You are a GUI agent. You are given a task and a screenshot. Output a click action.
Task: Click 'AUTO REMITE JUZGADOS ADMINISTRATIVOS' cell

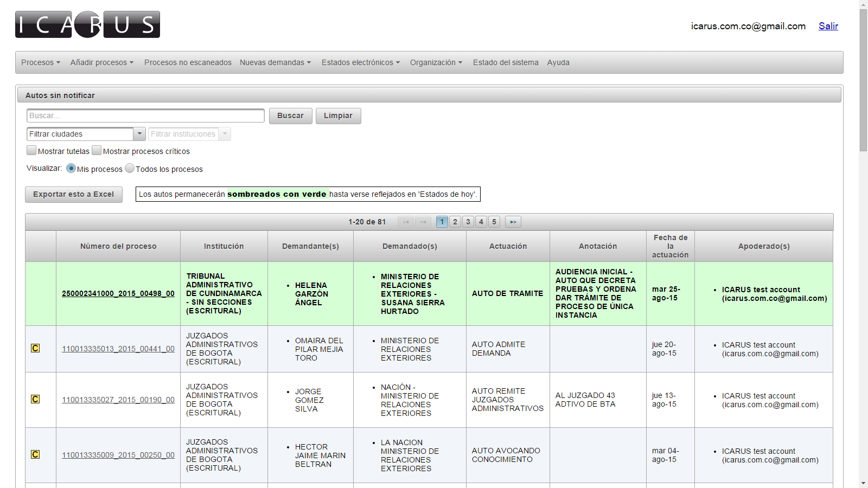coord(508,400)
